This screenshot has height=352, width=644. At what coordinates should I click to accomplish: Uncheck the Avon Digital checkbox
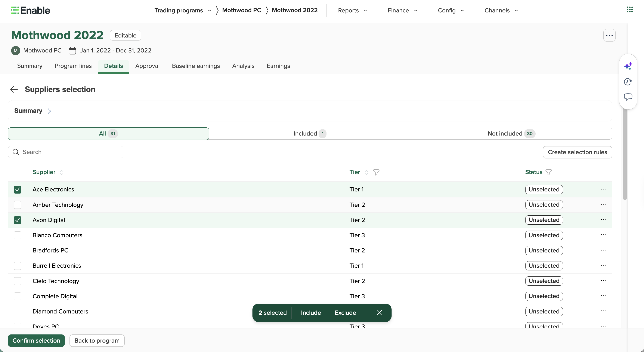point(18,220)
